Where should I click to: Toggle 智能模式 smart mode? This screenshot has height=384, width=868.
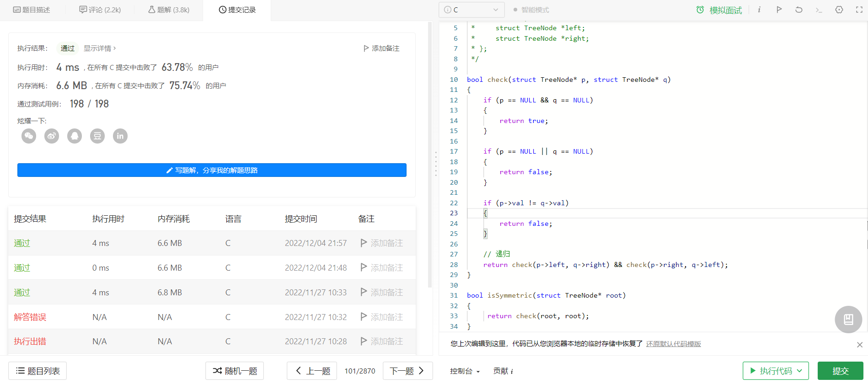pos(531,10)
